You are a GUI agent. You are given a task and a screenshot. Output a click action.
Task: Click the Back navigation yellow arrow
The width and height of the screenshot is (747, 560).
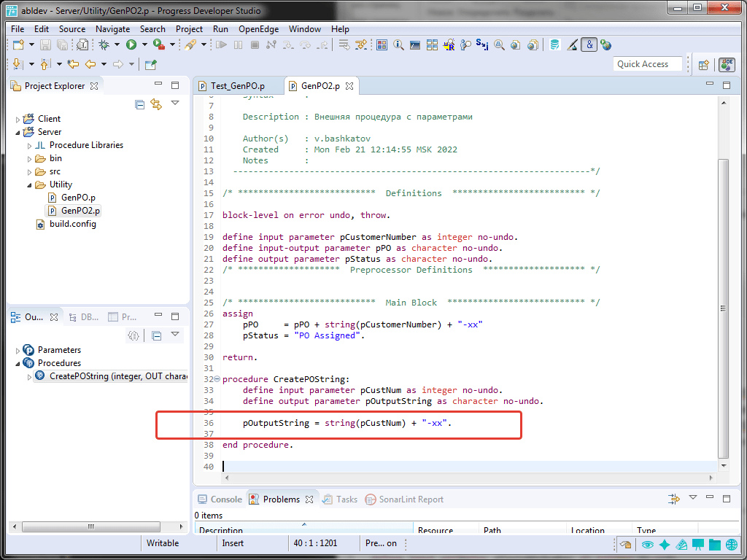point(90,64)
